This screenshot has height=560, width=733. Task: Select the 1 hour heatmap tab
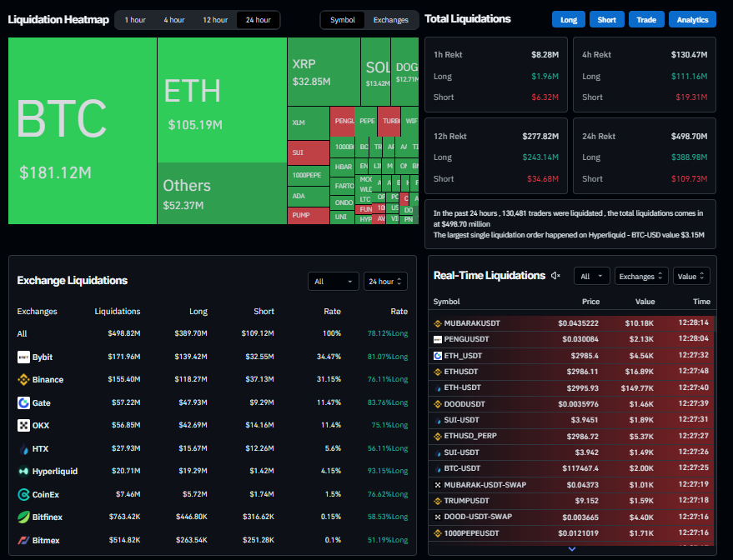coord(135,20)
